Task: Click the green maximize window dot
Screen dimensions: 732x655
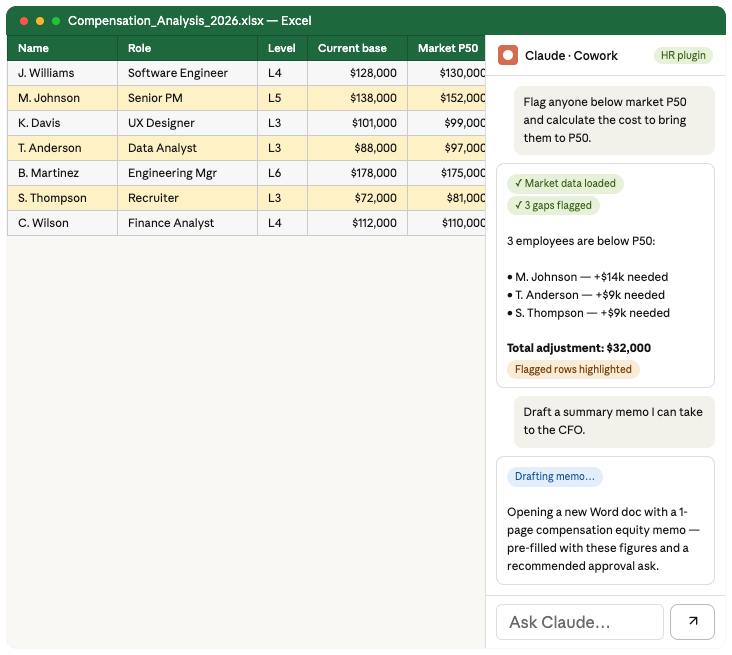Action: (56, 21)
